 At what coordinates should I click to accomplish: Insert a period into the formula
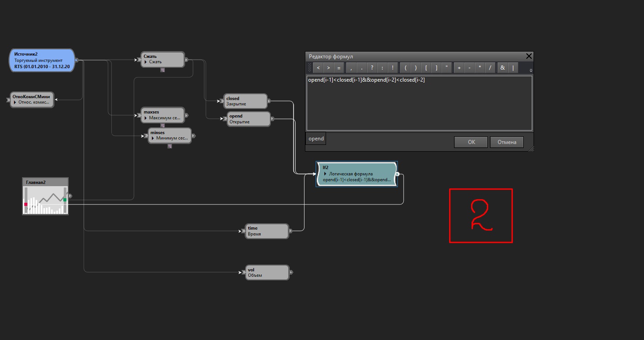[362, 68]
